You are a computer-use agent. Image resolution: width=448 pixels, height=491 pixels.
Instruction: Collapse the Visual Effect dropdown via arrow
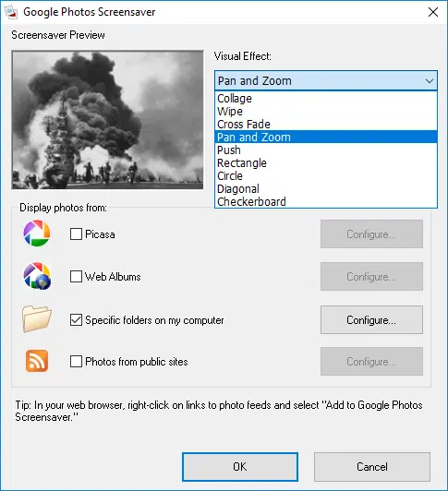point(430,81)
